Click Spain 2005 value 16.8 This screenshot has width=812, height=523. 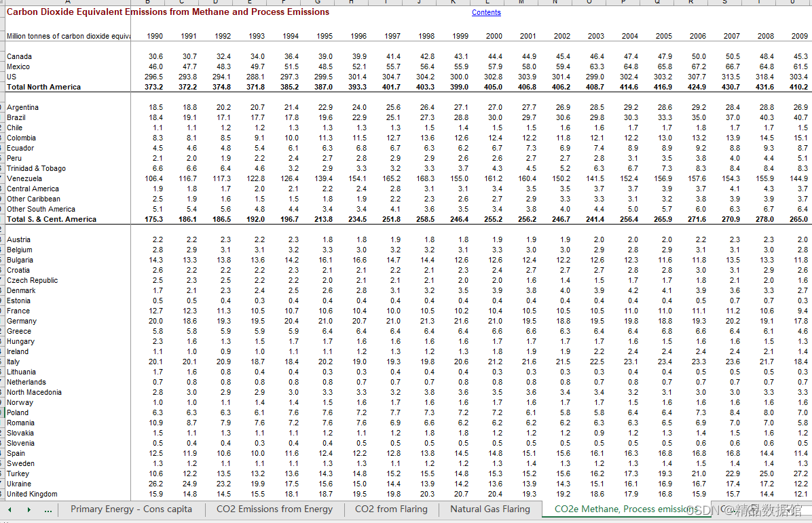click(665, 453)
